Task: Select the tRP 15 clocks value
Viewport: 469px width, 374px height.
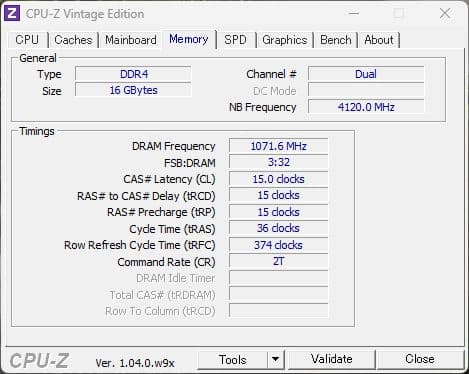Action: 279,212
